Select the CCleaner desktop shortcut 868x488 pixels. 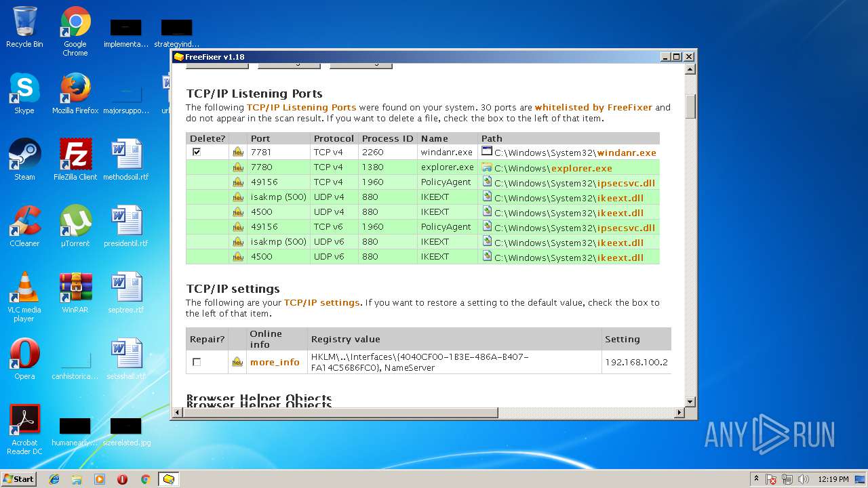click(24, 226)
